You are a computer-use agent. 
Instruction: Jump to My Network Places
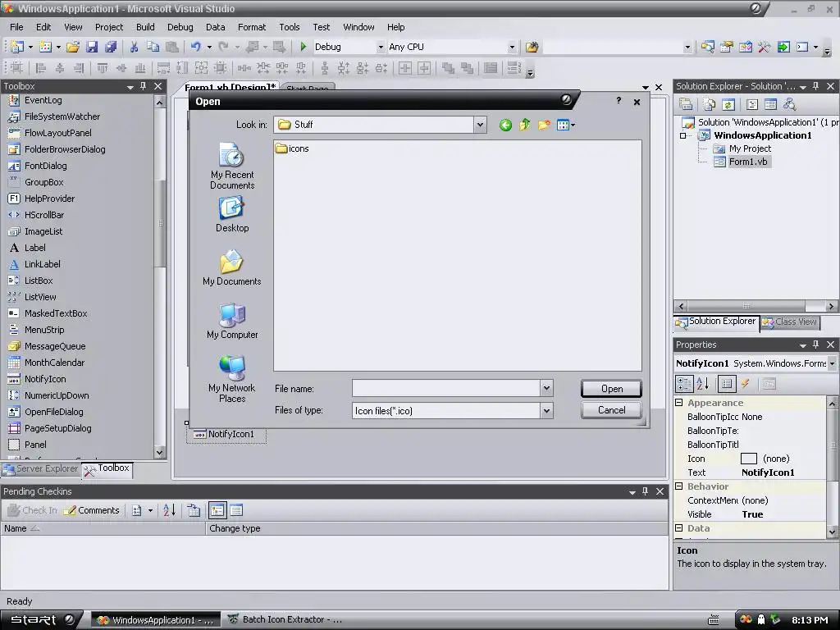232,379
